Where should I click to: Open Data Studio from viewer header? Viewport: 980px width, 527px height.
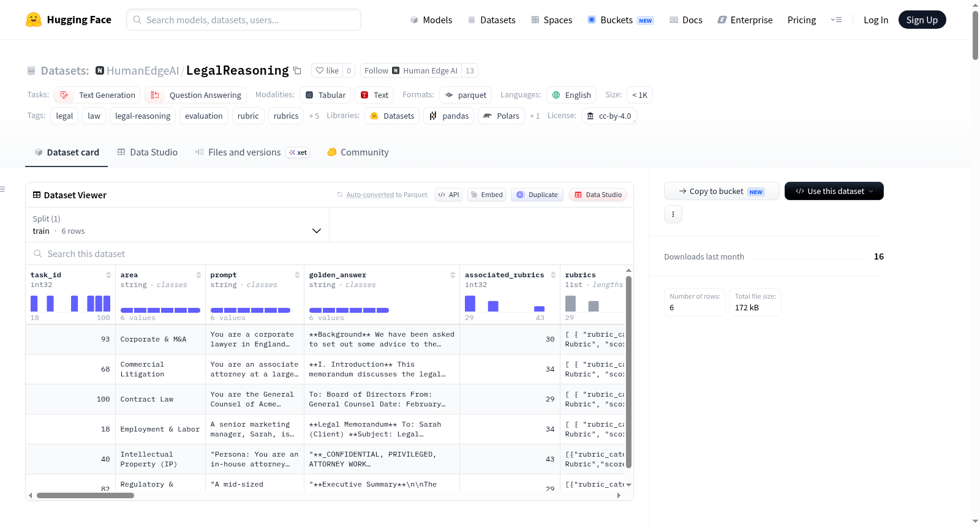tap(597, 195)
